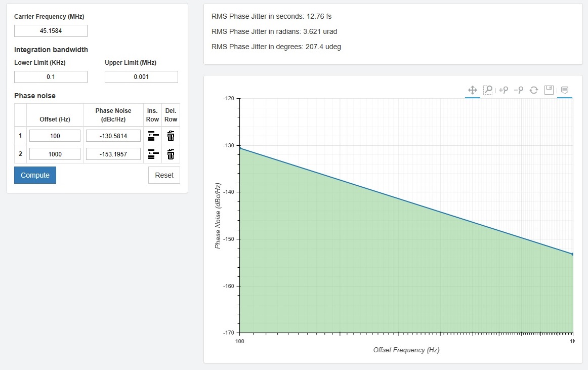Insert a row after row 2

pyautogui.click(x=153, y=154)
